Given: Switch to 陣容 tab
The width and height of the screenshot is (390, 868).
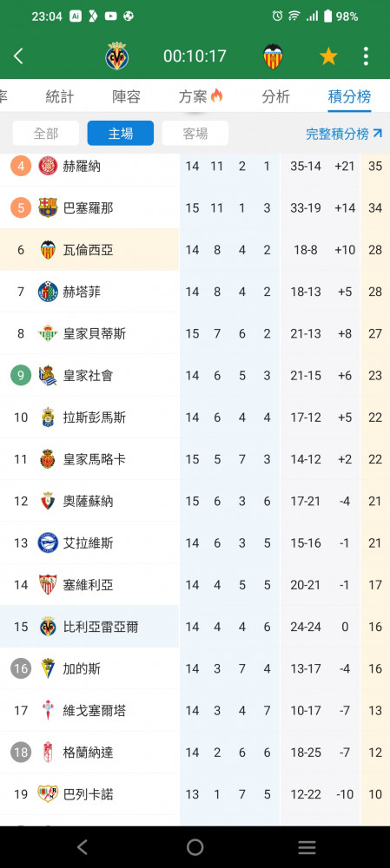Looking at the screenshot, I should tap(126, 97).
